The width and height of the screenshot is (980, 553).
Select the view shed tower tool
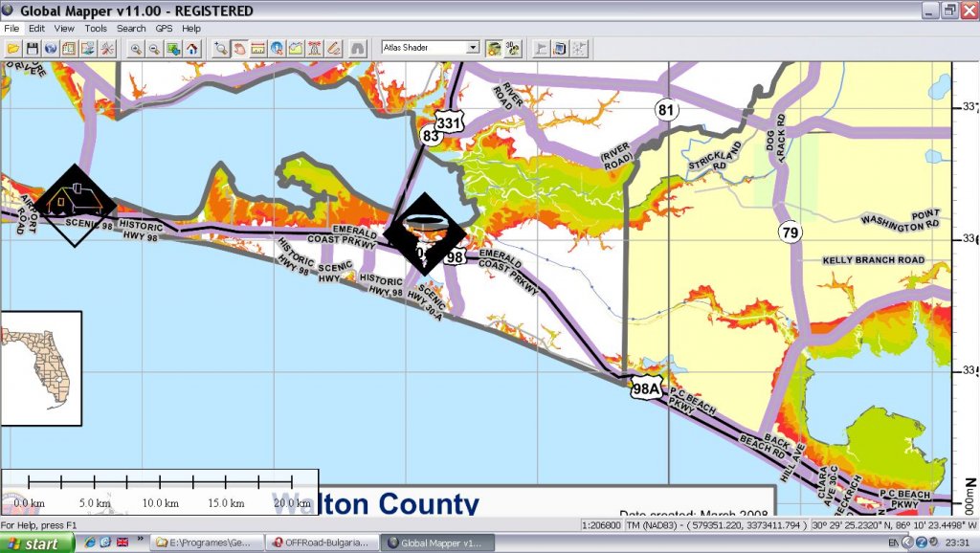pos(314,48)
